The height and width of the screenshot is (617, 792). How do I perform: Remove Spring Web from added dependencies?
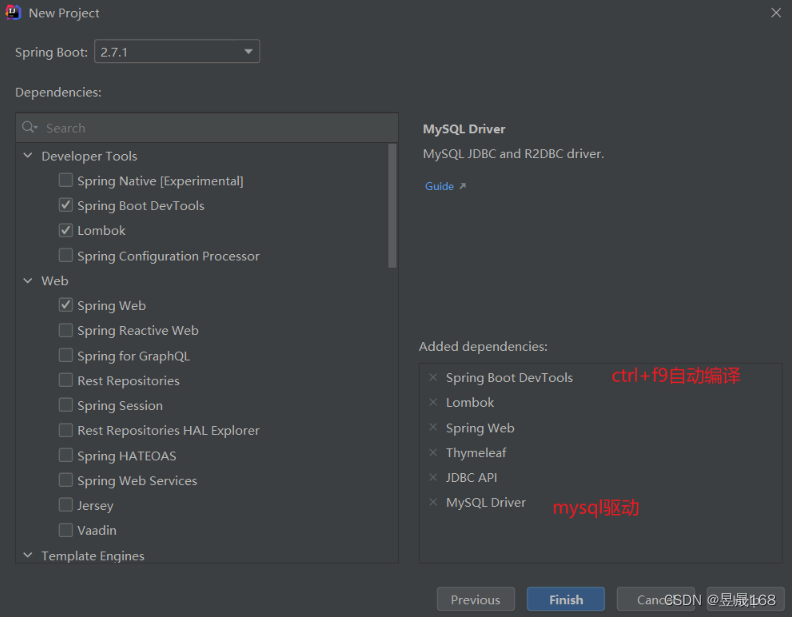(433, 427)
